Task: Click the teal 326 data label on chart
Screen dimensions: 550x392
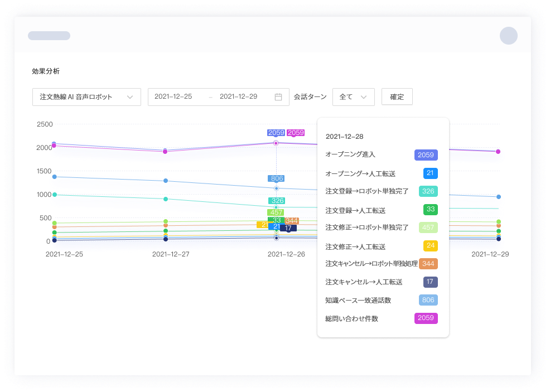Action: 277,201
